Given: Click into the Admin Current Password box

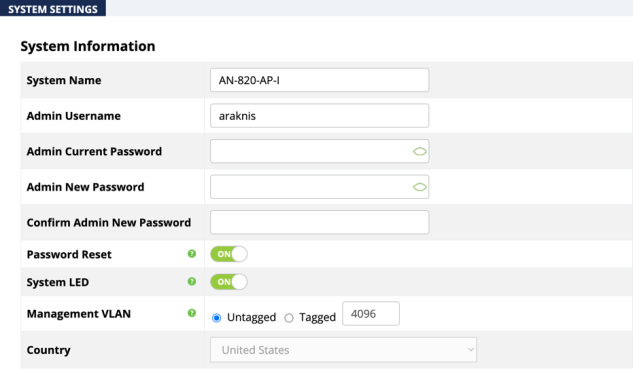Looking at the screenshot, I should point(319,151).
